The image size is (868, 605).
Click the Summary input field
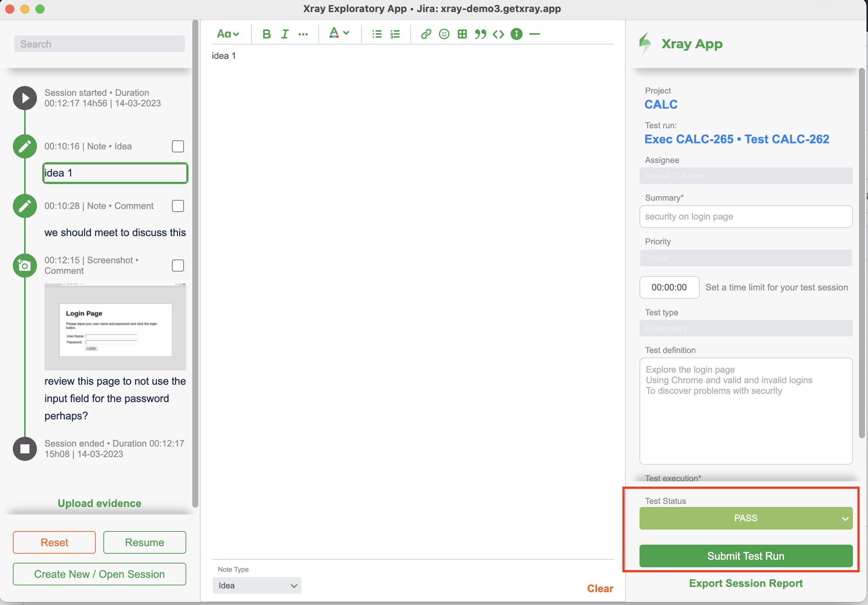tap(746, 217)
